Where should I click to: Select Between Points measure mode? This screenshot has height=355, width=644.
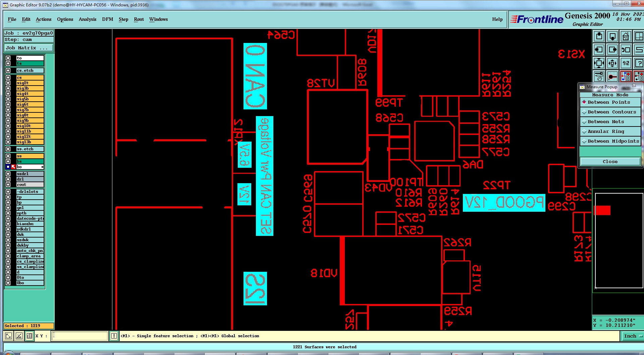[610, 102]
